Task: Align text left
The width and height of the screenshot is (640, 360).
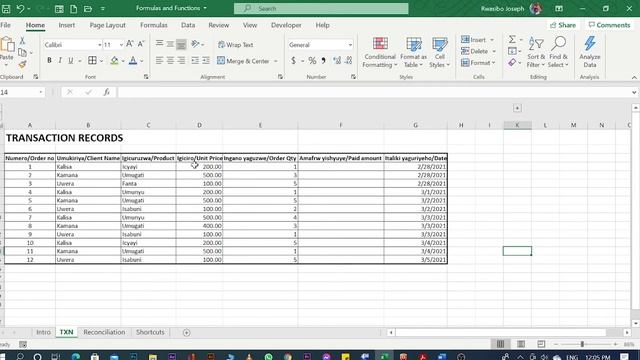Action: (159, 61)
